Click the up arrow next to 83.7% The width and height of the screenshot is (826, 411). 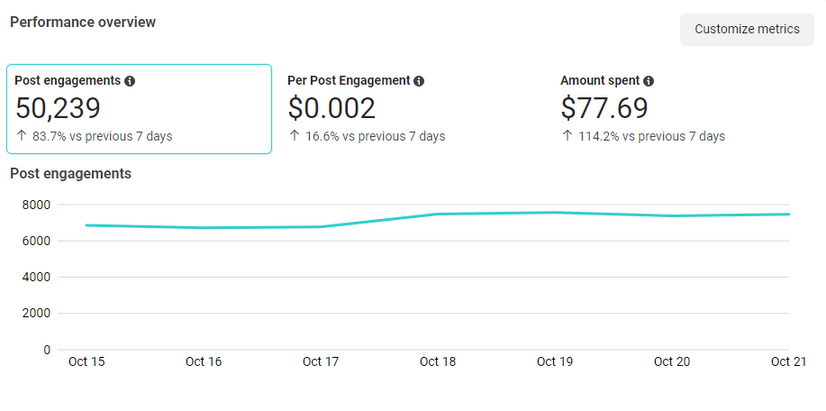tap(21, 136)
